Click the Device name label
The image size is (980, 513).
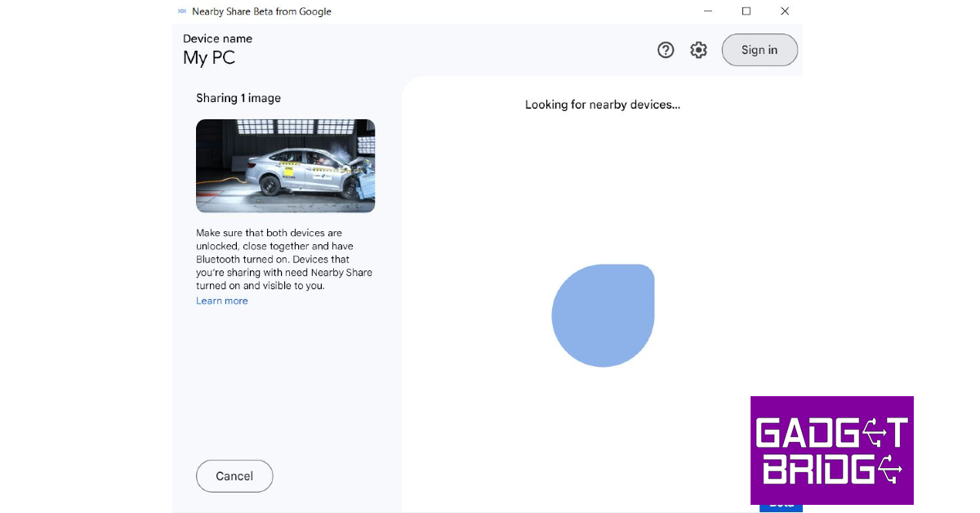pos(217,38)
